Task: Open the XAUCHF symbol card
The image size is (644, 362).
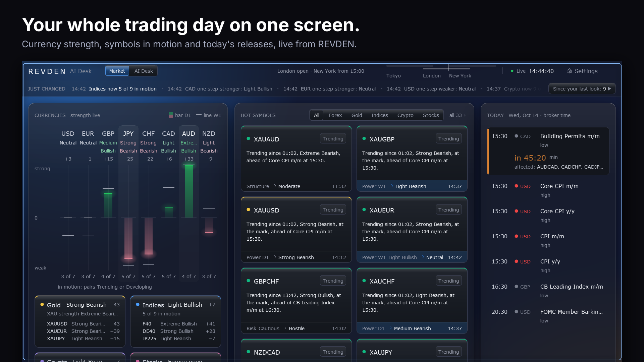Action: [x=412, y=301]
